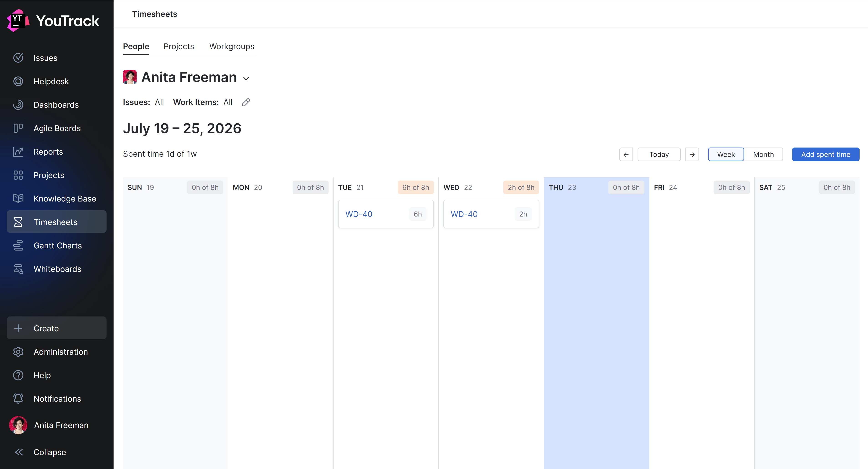Click the Add spent time button

[826, 154]
